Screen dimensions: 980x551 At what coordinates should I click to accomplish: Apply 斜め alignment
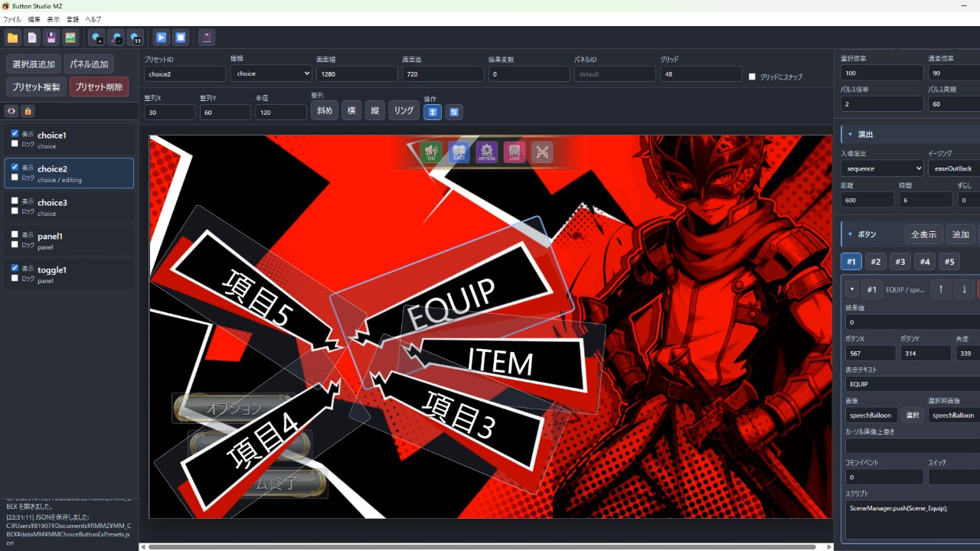click(x=324, y=111)
